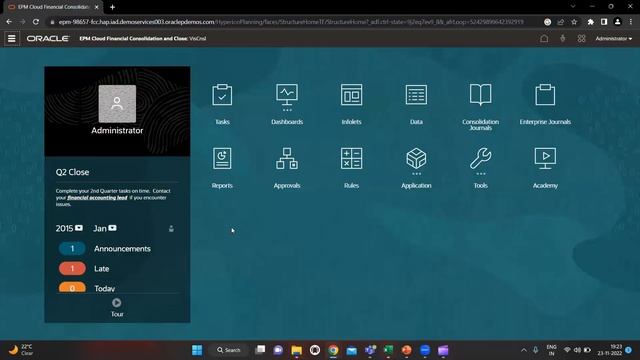
Task: Open Chrome extensions puzzle icon
Action: click(590, 22)
